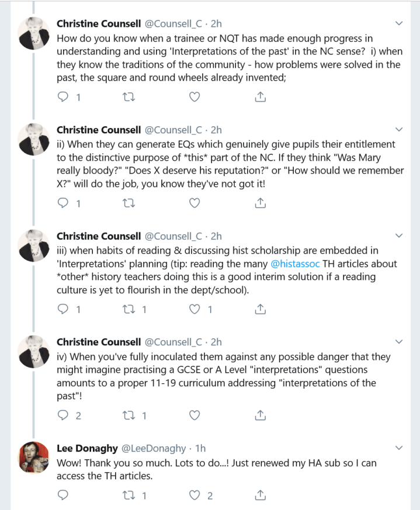Image resolution: width=420 pixels, height=510 pixels.
Task: Reply to the first 'Interpretations of the past' tweet
Action: tap(64, 98)
